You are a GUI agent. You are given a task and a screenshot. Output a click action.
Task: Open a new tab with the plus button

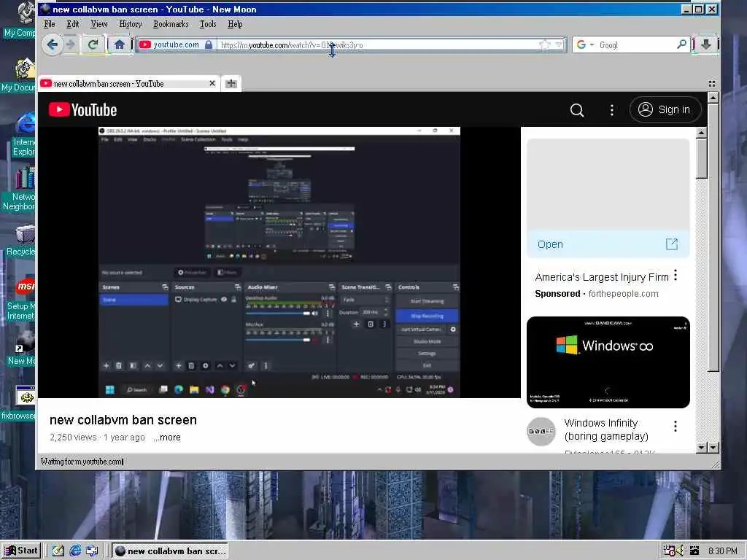(231, 83)
